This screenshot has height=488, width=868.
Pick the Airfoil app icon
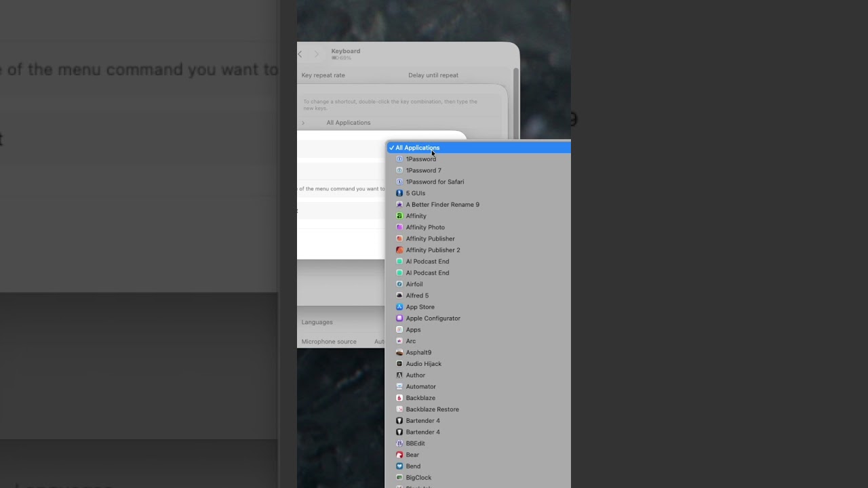pyautogui.click(x=399, y=284)
